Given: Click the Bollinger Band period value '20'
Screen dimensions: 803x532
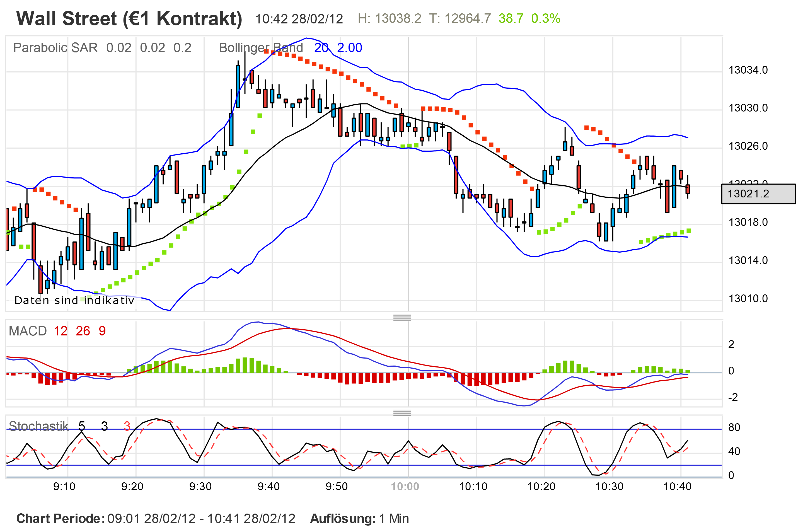Looking at the screenshot, I should (321, 48).
